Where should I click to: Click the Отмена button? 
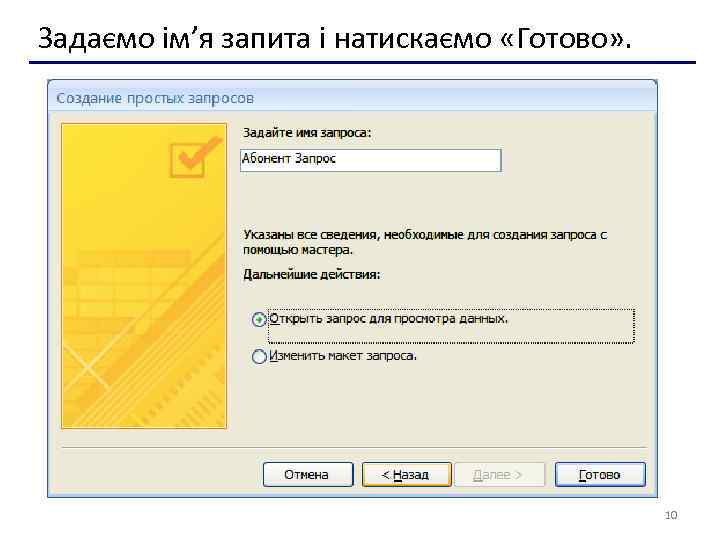click(x=308, y=474)
